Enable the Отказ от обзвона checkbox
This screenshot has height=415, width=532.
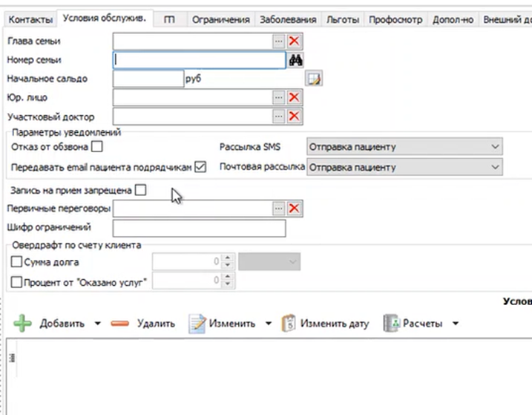tap(96, 147)
